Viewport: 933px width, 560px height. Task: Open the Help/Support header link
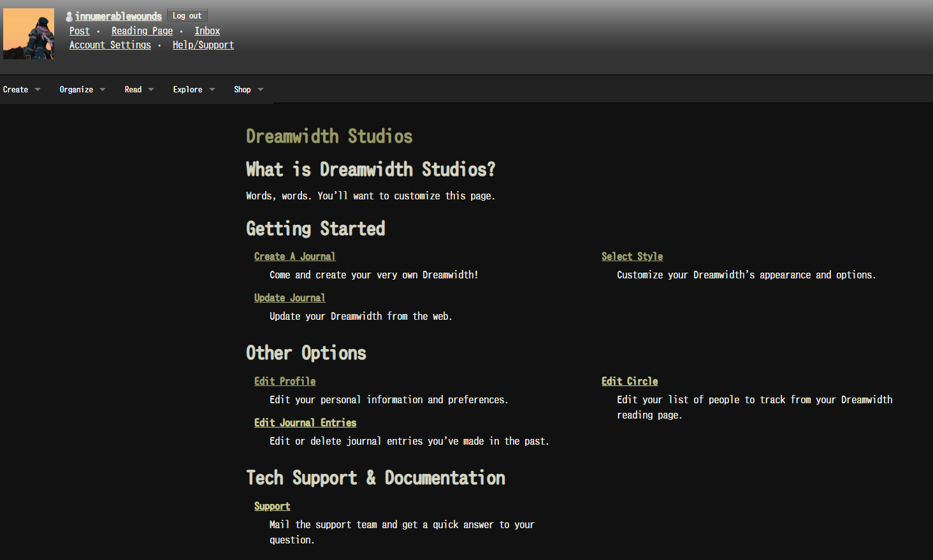[x=203, y=45]
